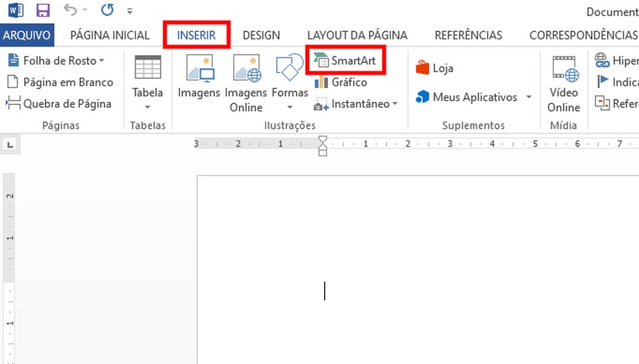Insert a Quebra de Página
639x364 pixels.
coord(59,104)
